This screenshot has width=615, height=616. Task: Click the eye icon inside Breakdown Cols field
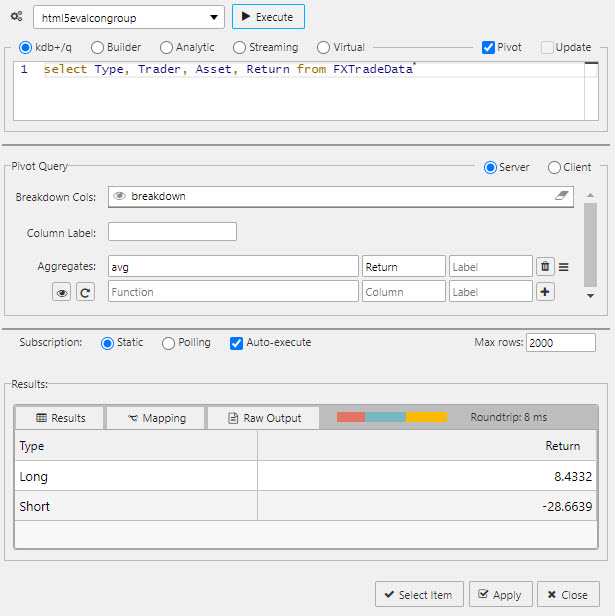pos(119,197)
